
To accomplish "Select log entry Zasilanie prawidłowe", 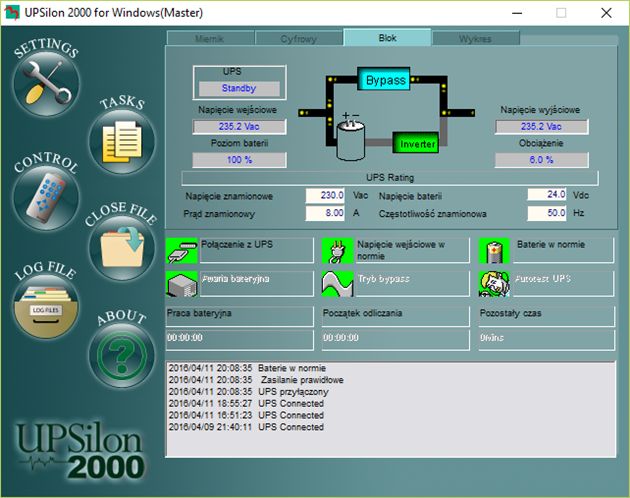I will (256, 380).
